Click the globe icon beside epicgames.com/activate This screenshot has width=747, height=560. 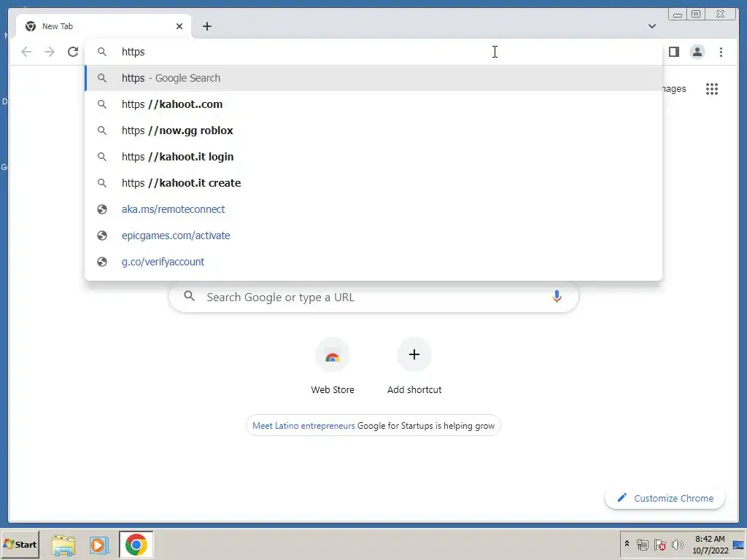point(102,236)
